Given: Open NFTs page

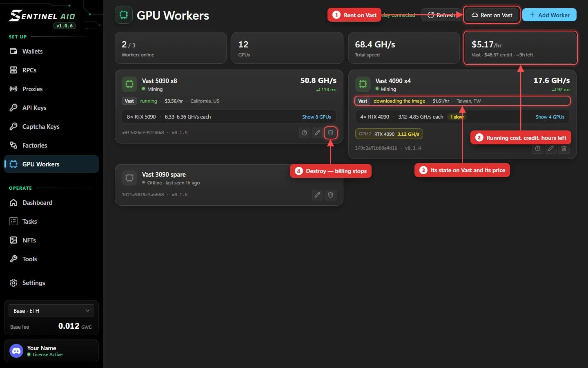Looking at the screenshot, I should 51,240.
